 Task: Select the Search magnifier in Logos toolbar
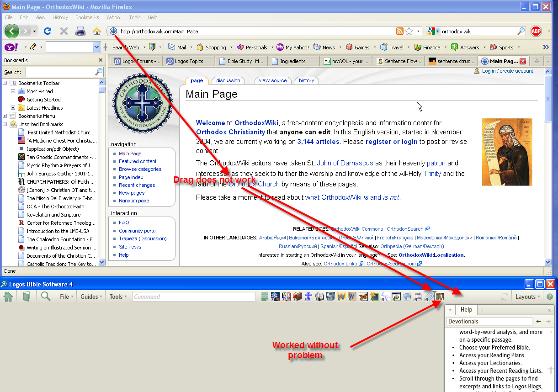tap(45, 297)
